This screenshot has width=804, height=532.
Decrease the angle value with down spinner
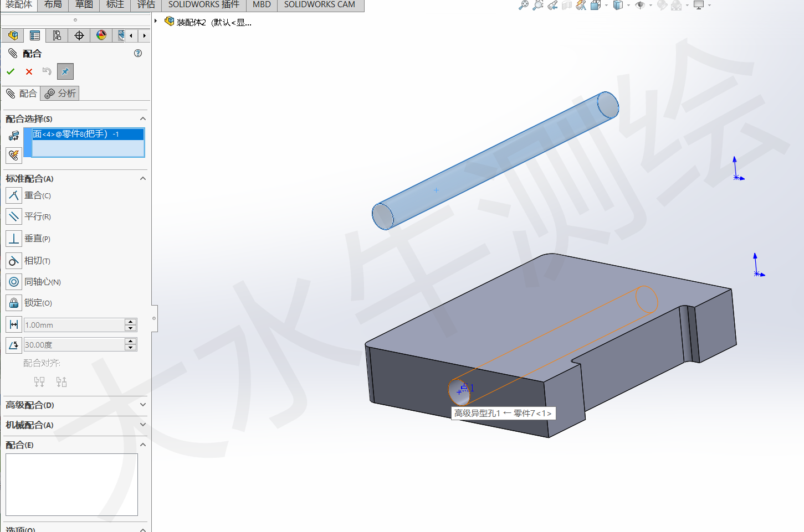coord(131,348)
